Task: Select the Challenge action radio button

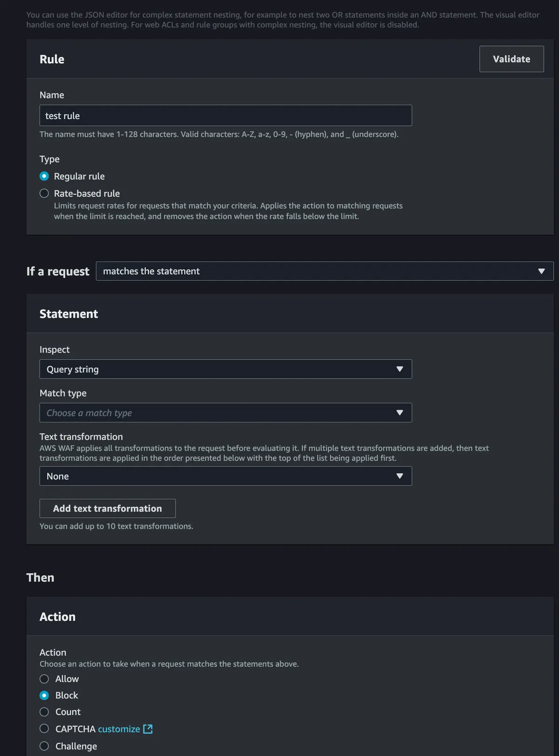Action: point(44,746)
